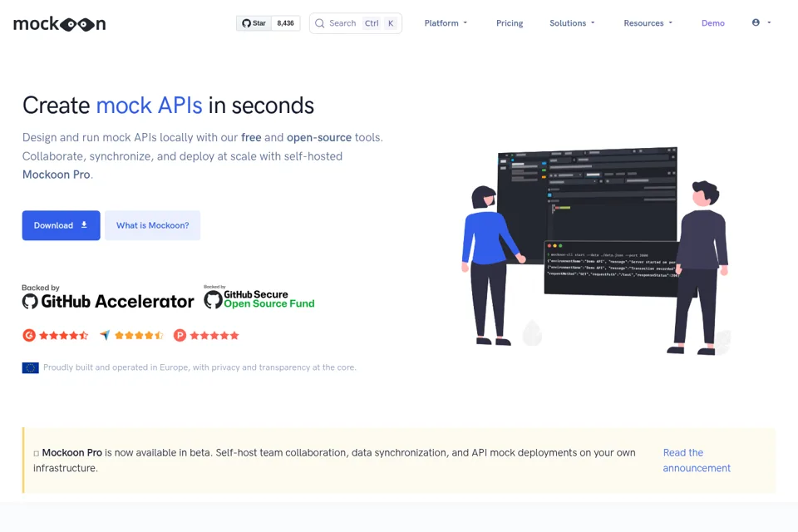The image size is (798, 532).
Task: Click the open-source link in the description
Action: point(319,137)
